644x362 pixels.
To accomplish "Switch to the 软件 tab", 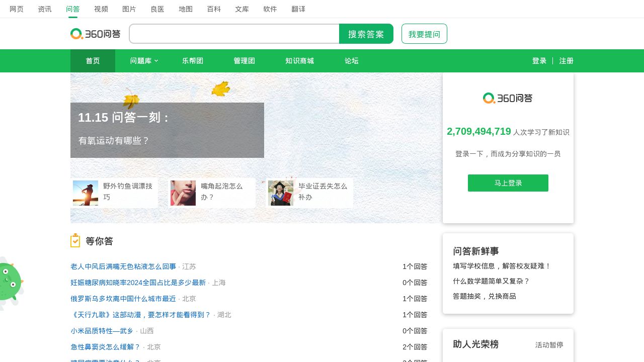I will coord(270,9).
